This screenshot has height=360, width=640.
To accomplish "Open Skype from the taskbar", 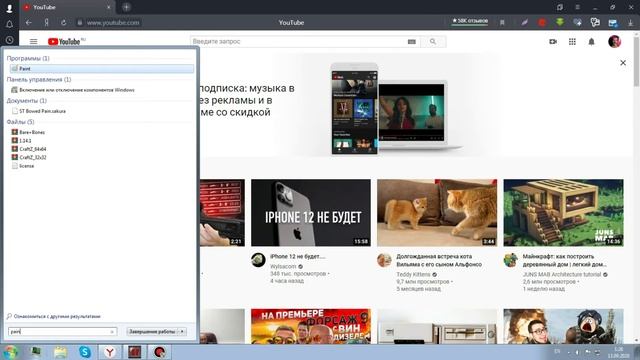I will 85,352.
